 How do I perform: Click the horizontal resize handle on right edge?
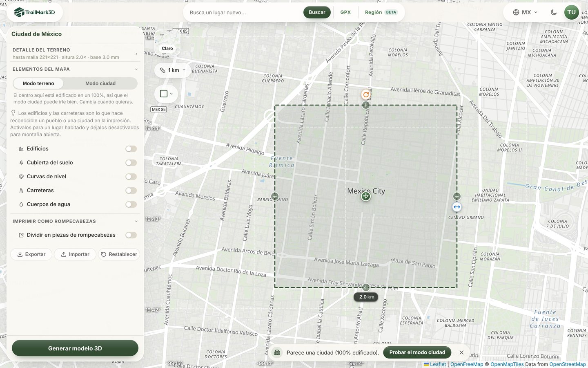click(457, 207)
